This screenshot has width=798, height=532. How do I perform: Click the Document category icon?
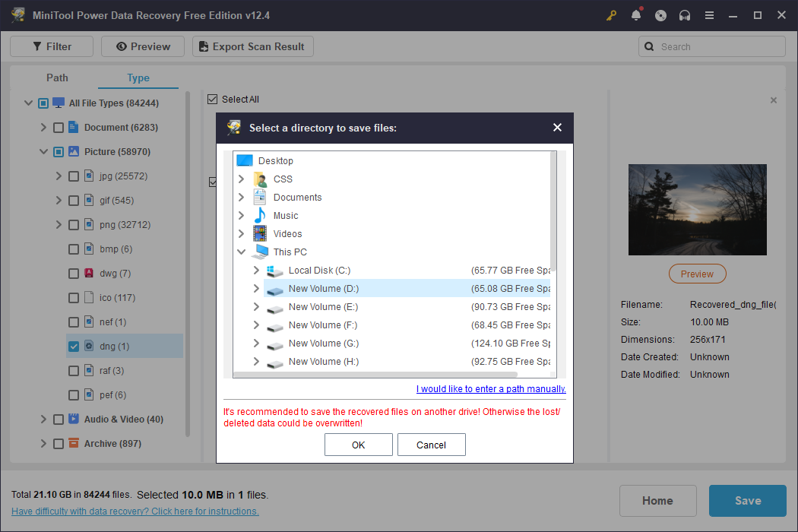point(73,127)
